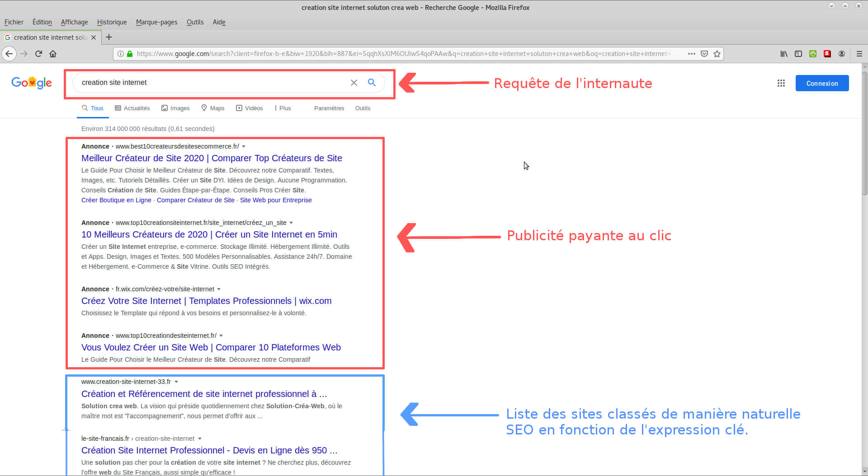Open 'Créez Votre Site Internet' wix.com link
868x476 pixels.
206,301
